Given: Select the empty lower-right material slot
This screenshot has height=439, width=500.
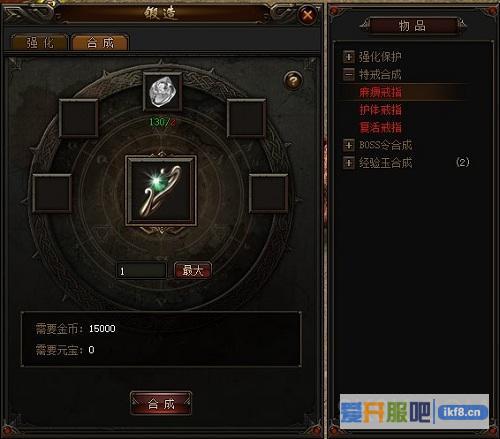Looking at the screenshot, I should (x=269, y=193).
